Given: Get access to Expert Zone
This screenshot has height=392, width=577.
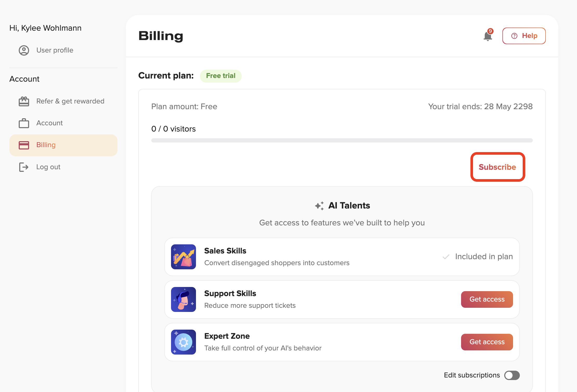Looking at the screenshot, I should point(487,342).
